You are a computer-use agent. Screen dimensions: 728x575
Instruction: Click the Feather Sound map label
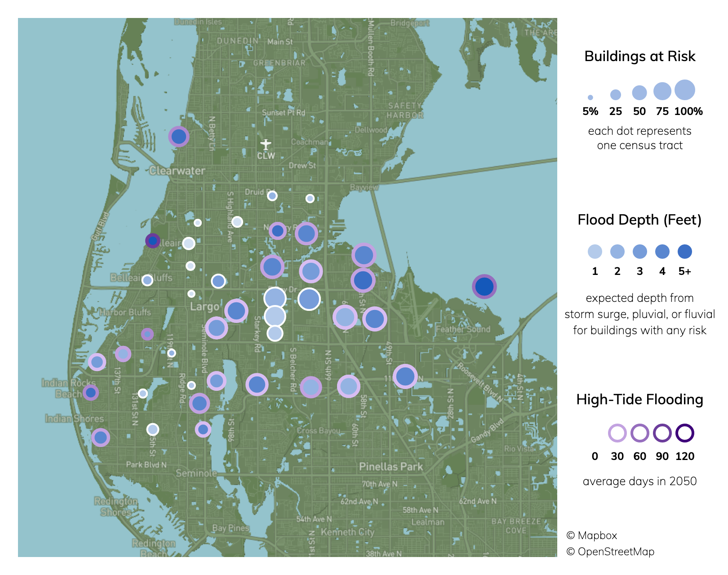point(463,329)
